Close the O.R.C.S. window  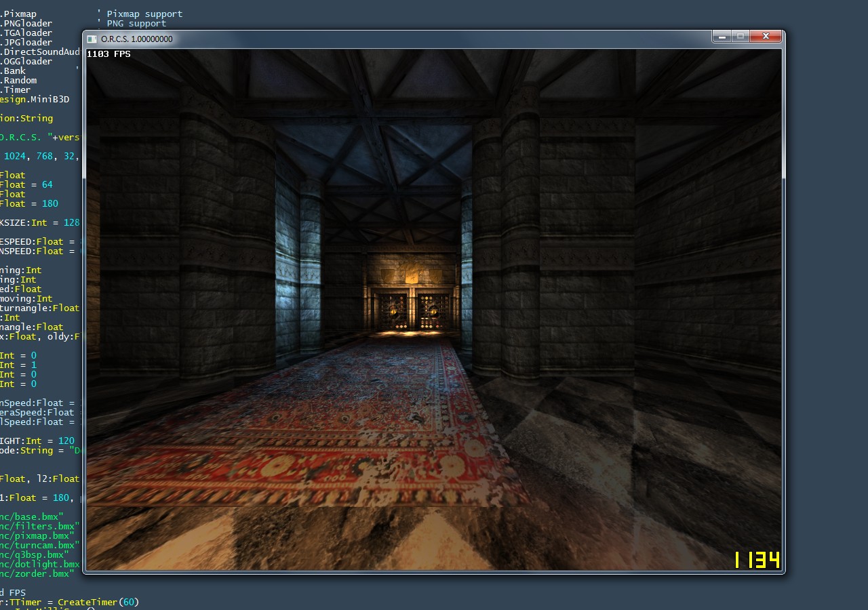tap(766, 37)
